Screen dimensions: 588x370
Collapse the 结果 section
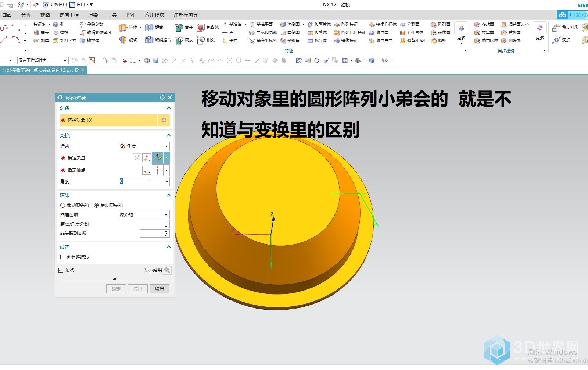pos(169,195)
